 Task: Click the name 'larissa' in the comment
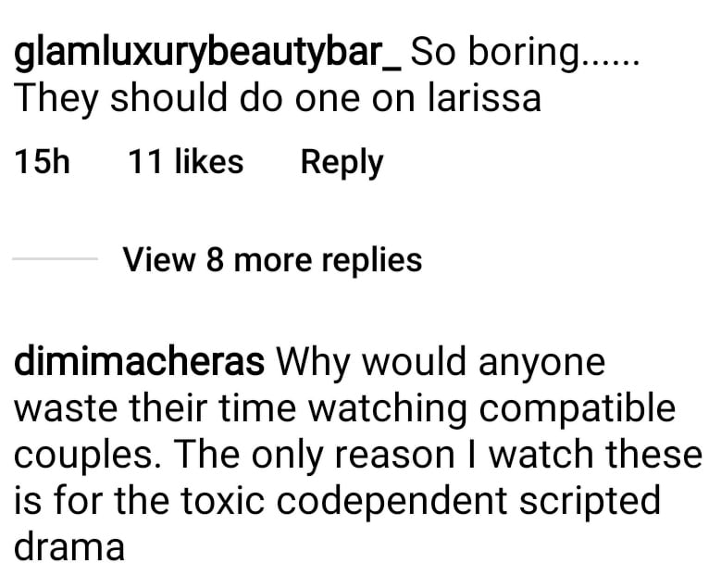(x=484, y=98)
